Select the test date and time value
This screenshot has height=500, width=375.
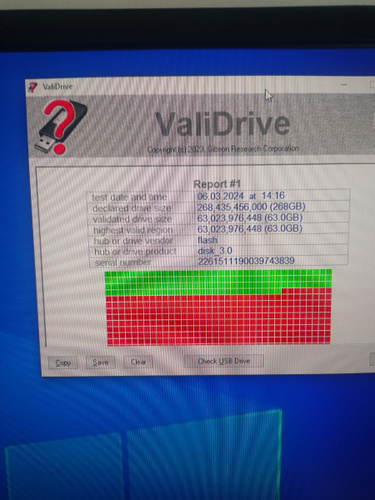pyautogui.click(x=241, y=196)
